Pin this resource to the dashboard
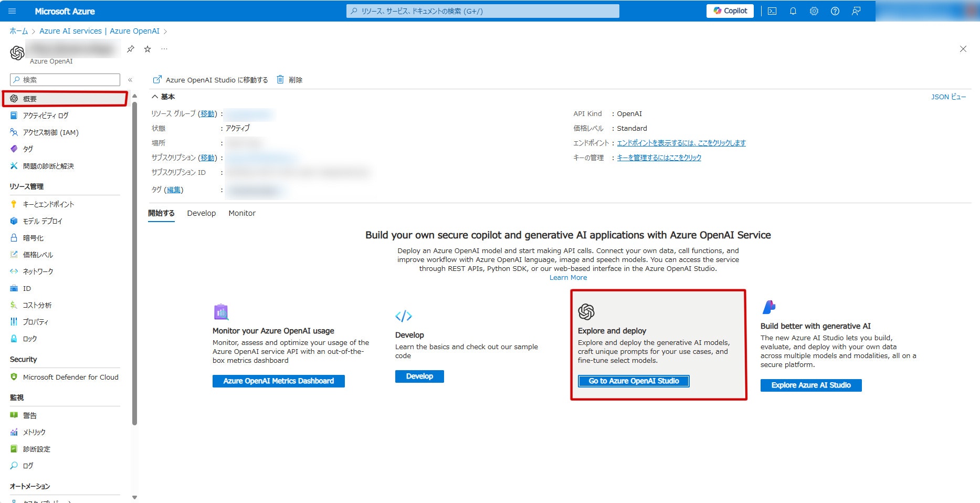980x503 pixels. (x=131, y=49)
